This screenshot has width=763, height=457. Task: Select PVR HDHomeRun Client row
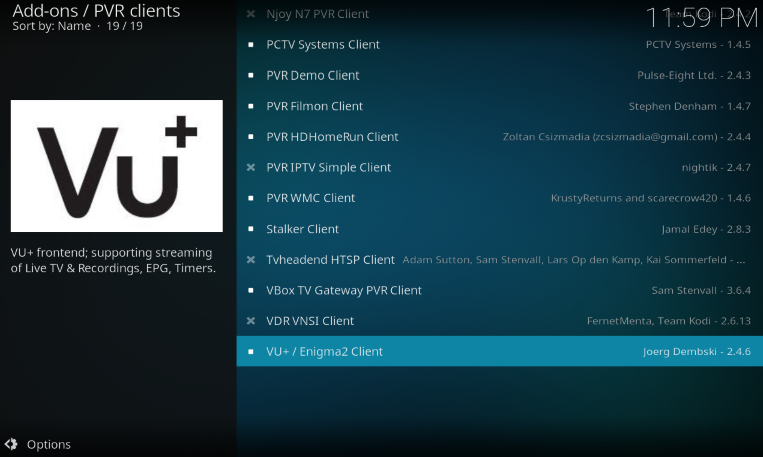pyautogui.click(x=500, y=137)
